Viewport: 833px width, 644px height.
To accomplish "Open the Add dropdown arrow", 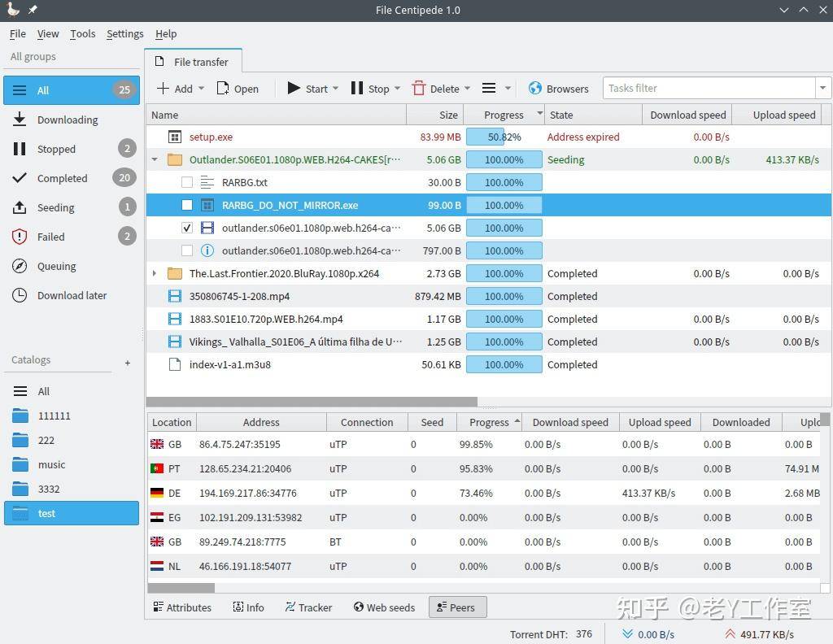I will (202, 88).
